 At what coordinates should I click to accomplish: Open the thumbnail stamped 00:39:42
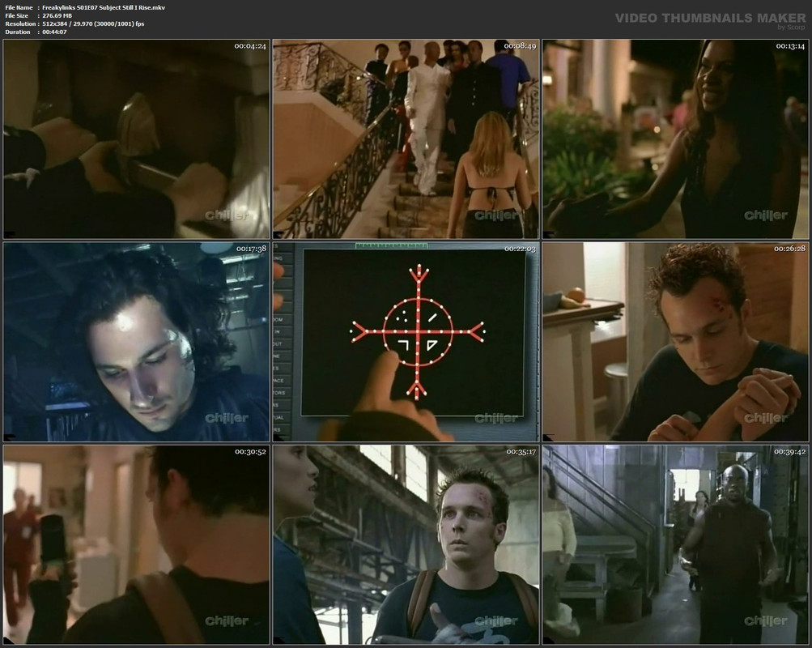click(x=675, y=545)
